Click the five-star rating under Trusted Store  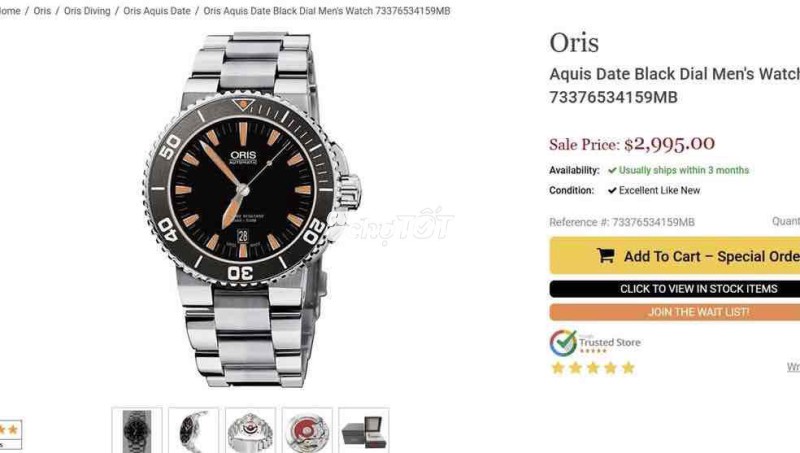pos(593,368)
